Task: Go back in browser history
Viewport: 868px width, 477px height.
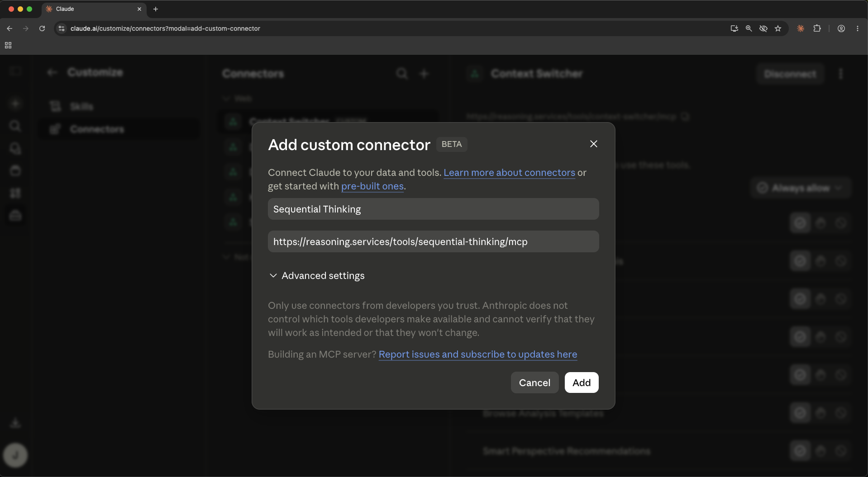Action: click(10, 28)
